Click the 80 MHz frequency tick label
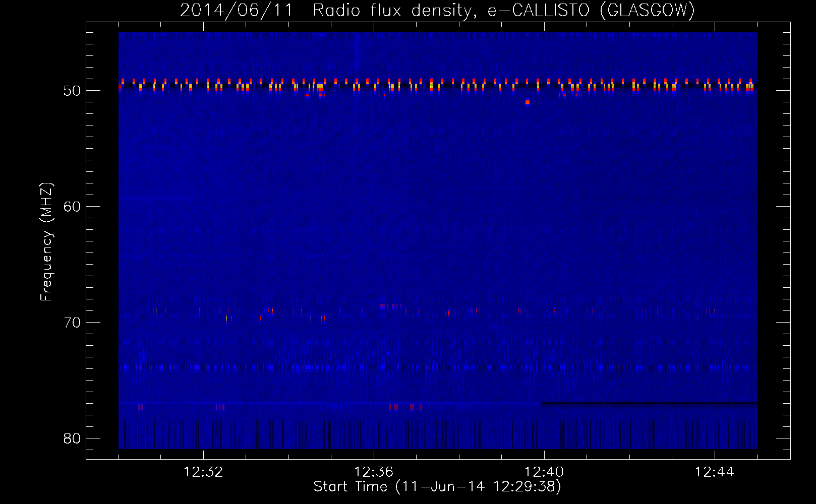This screenshot has height=504, width=816. (x=72, y=438)
